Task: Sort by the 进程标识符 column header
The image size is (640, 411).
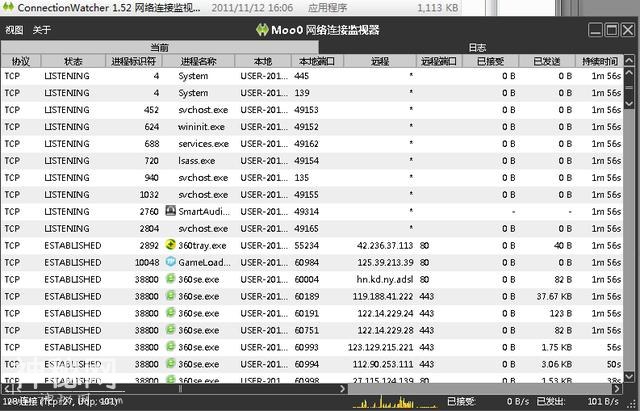Action: pyautogui.click(x=134, y=61)
